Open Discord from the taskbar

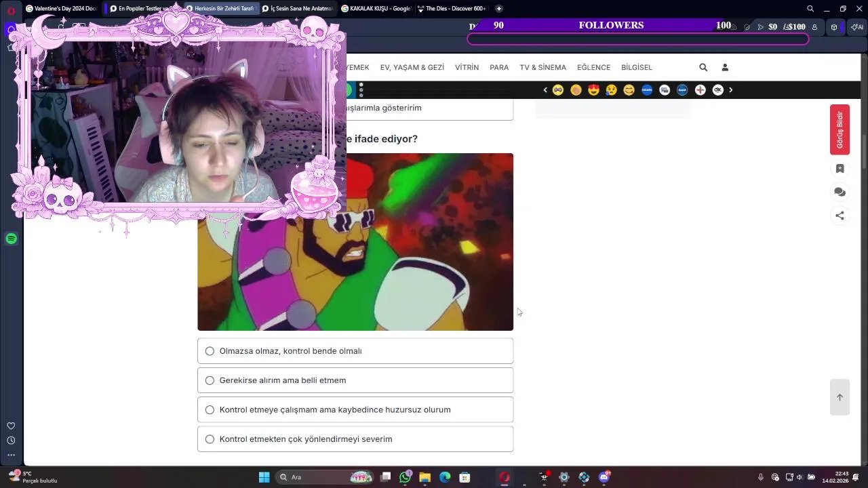coord(604,477)
